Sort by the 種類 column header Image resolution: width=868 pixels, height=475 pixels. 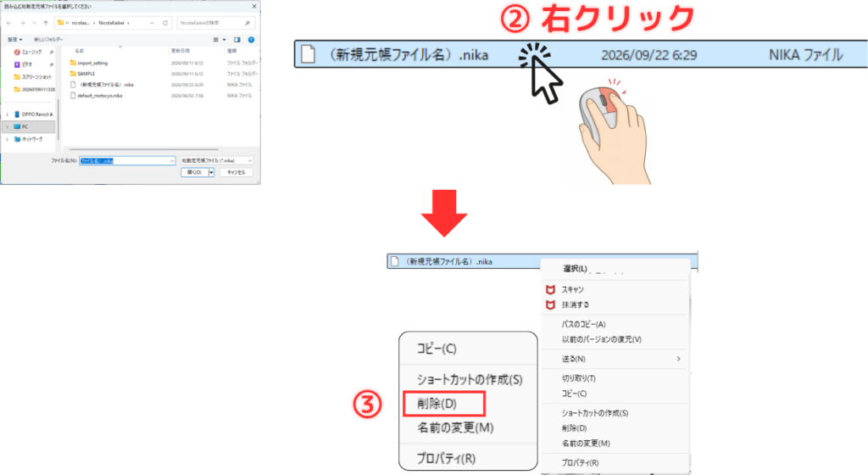click(231, 51)
